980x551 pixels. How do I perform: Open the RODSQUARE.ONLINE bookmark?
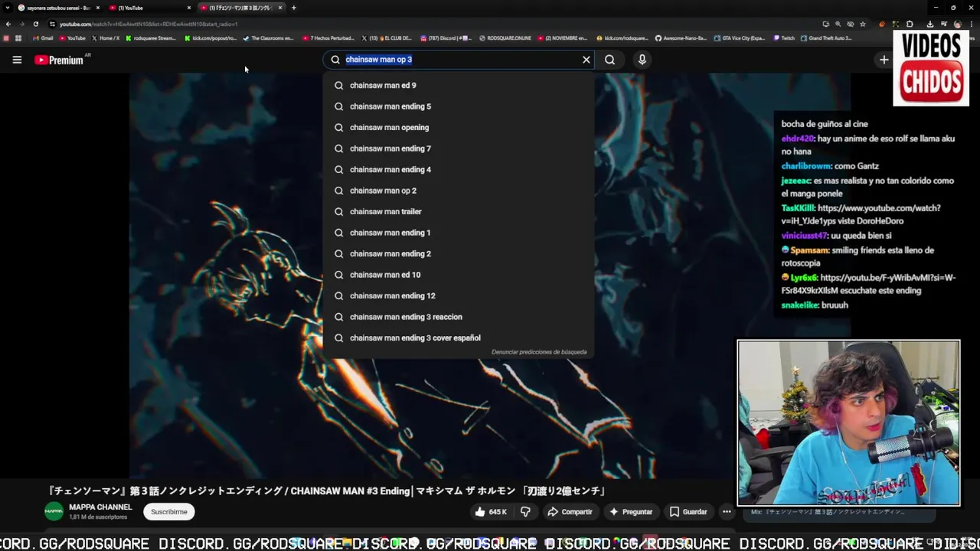[x=505, y=38]
